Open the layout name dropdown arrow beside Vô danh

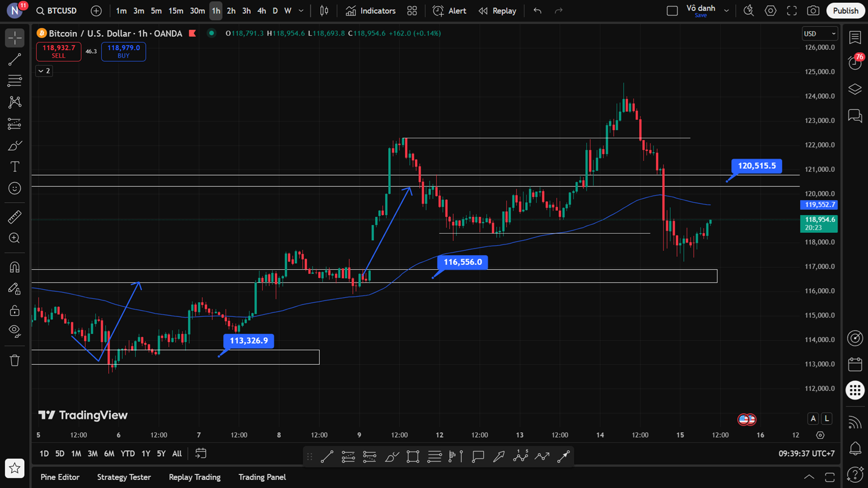[726, 11]
